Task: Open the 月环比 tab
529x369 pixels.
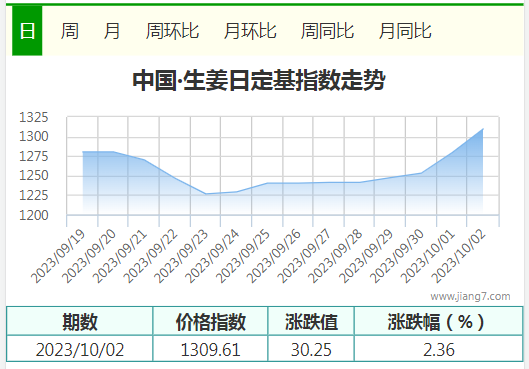Action: (250, 31)
